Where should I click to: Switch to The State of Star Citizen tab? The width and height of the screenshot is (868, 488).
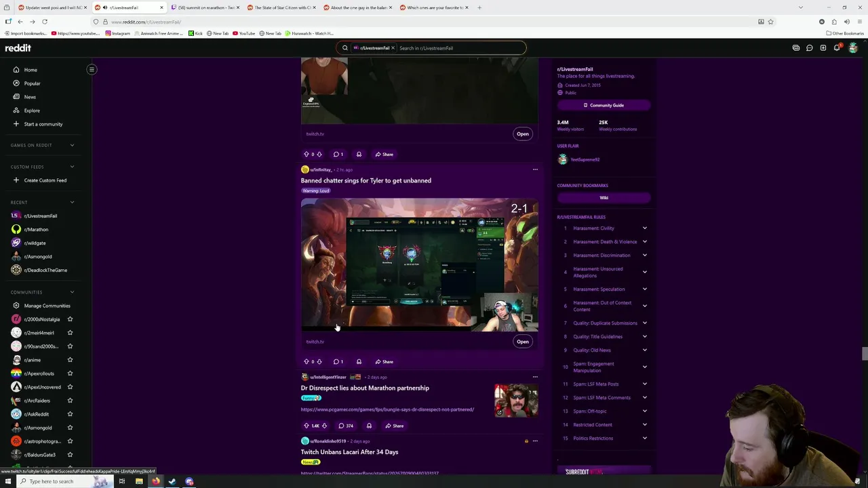tap(280, 7)
